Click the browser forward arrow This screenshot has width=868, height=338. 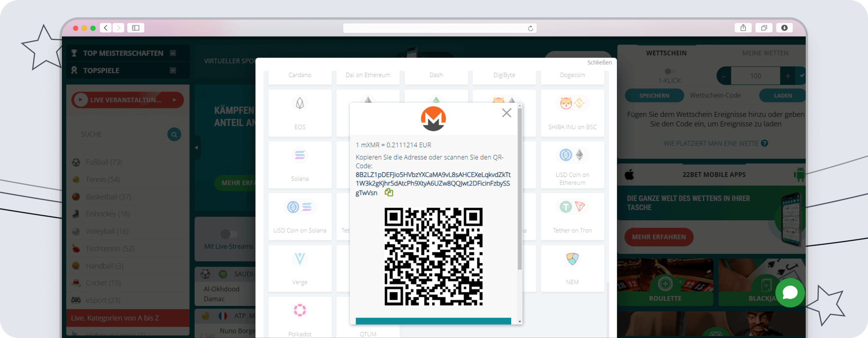pyautogui.click(x=118, y=28)
